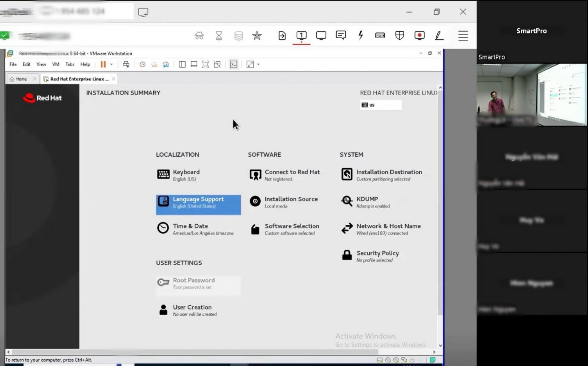The height and width of the screenshot is (366, 588).
Task: Click VMware status bar network adapter icon
Action: 404,360
